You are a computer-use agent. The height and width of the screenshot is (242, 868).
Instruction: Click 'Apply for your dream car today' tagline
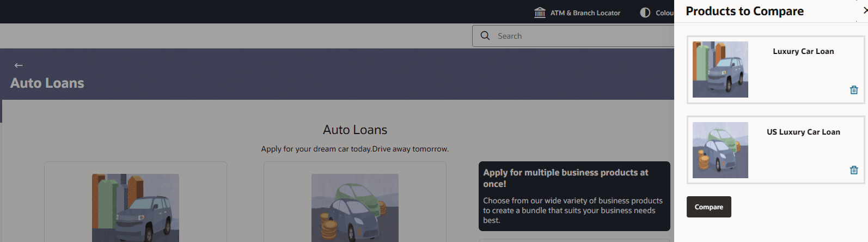coord(355,149)
